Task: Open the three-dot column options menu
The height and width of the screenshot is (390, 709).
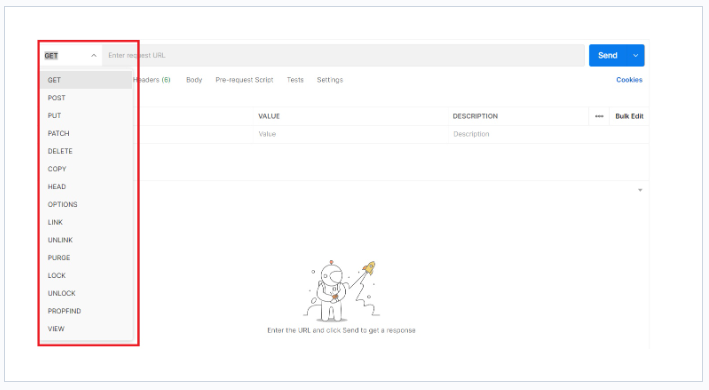Action: click(599, 116)
